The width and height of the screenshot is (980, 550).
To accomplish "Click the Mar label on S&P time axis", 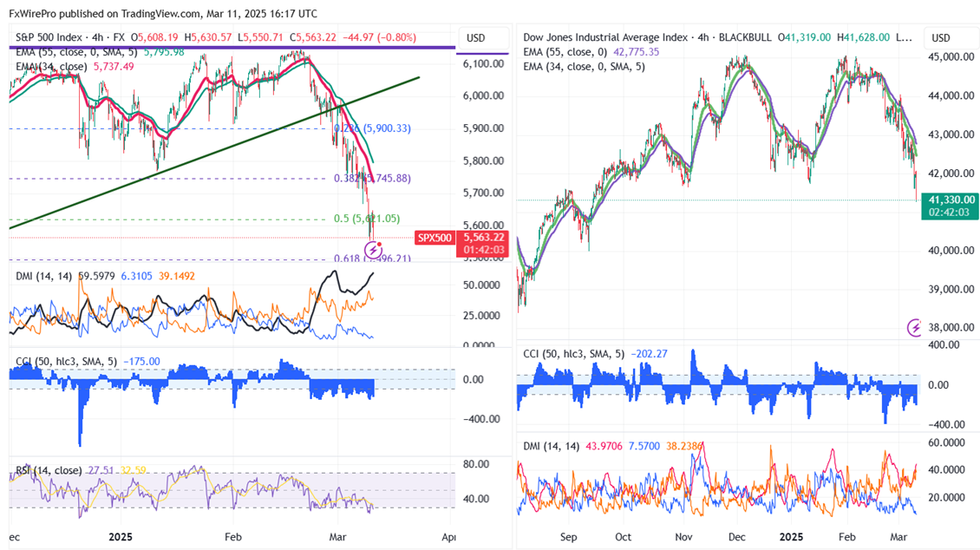I will click(x=337, y=537).
